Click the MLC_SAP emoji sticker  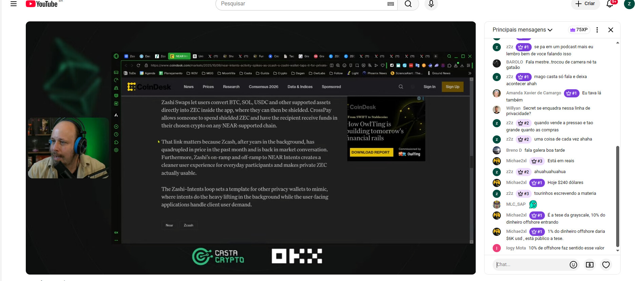[533, 204]
